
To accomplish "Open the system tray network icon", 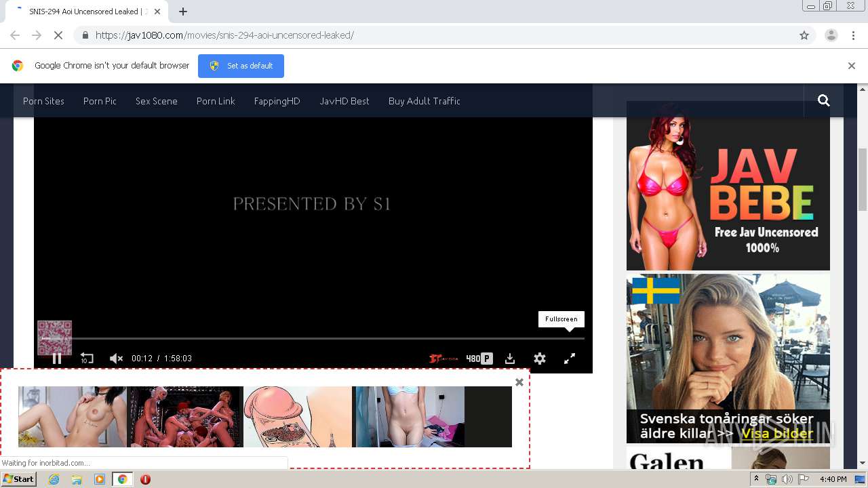I will click(771, 479).
